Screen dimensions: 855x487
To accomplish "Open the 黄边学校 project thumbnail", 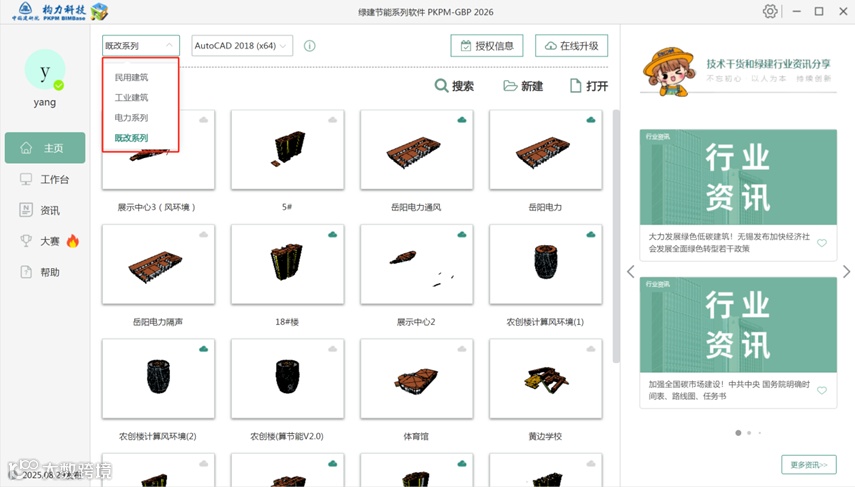I will click(x=546, y=379).
